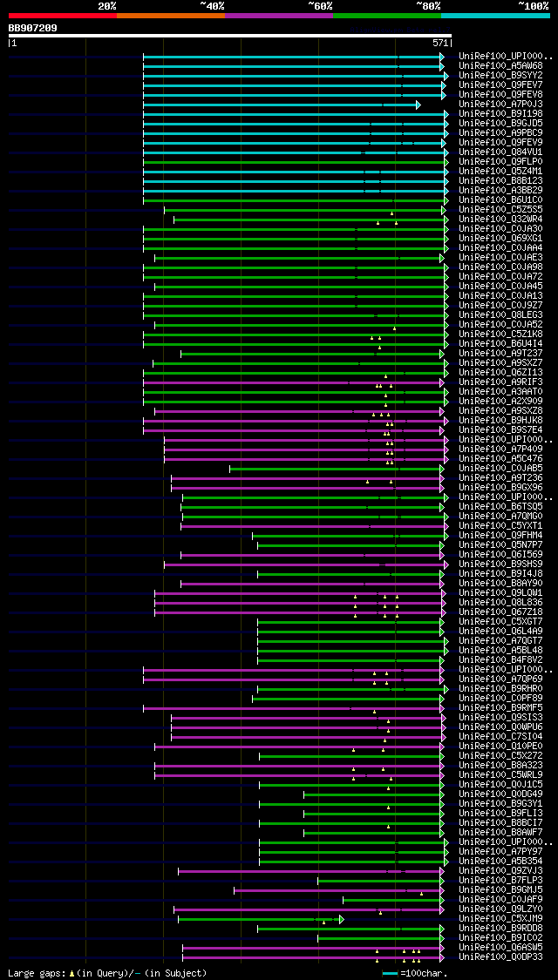This screenshot has width=558, height=980.
Task: Click the green ~80% legend segment
Action: [x=387, y=15]
